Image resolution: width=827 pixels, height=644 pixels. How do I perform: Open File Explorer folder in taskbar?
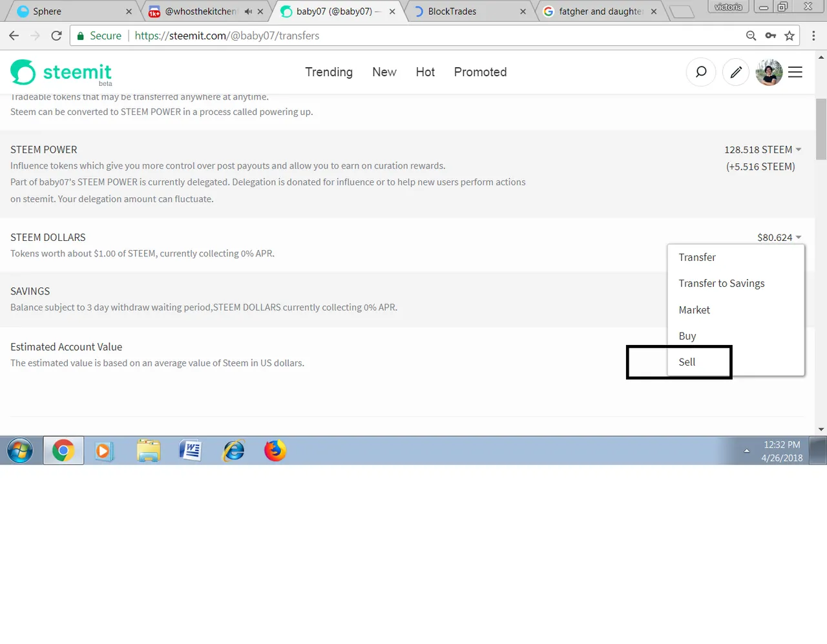[x=149, y=450]
